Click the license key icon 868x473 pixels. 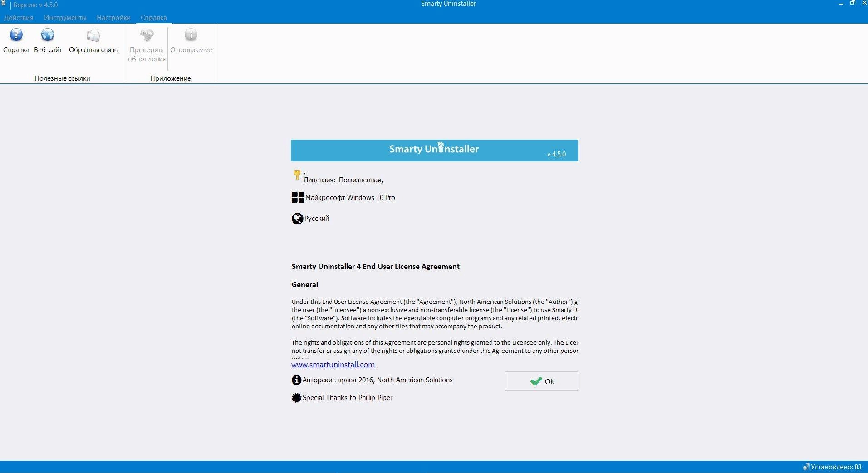(x=297, y=175)
